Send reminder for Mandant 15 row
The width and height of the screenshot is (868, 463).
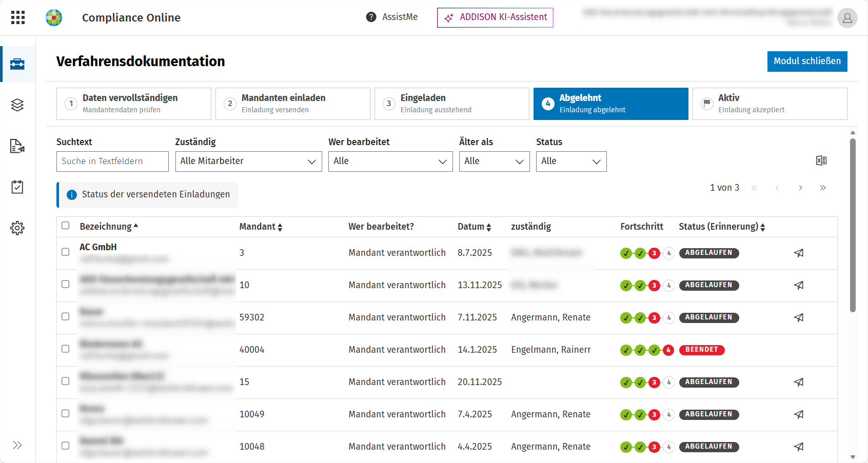tap(799, 382)
